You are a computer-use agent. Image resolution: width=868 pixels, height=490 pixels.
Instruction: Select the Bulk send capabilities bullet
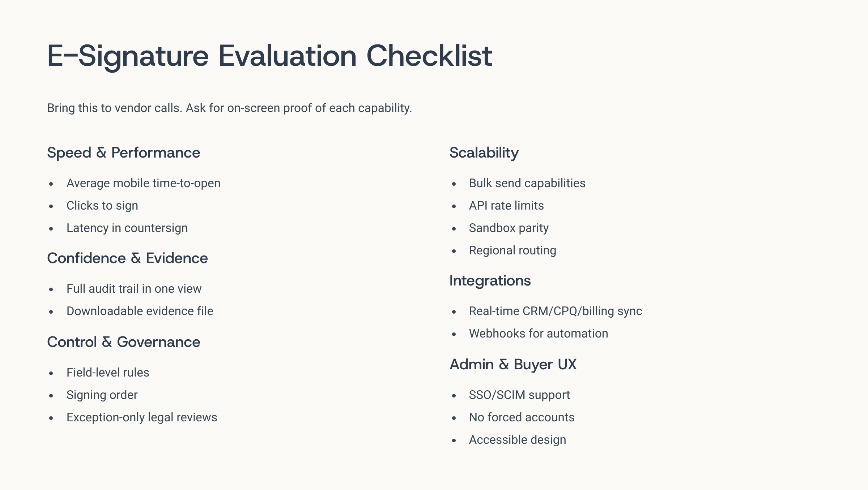point(527,183)
